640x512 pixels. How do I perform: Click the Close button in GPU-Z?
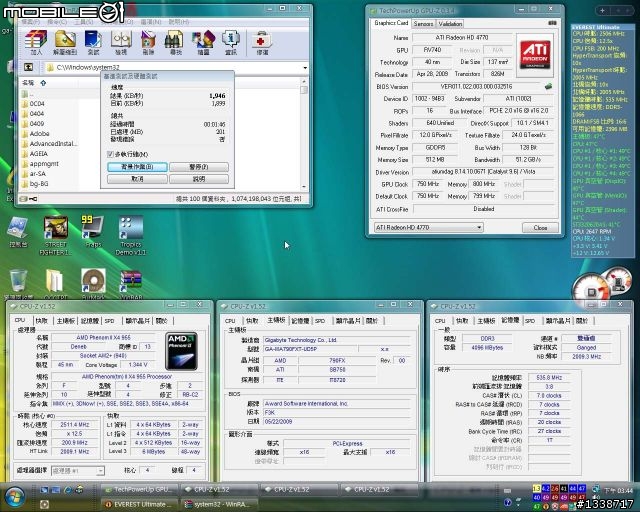[x=540, y=227]
